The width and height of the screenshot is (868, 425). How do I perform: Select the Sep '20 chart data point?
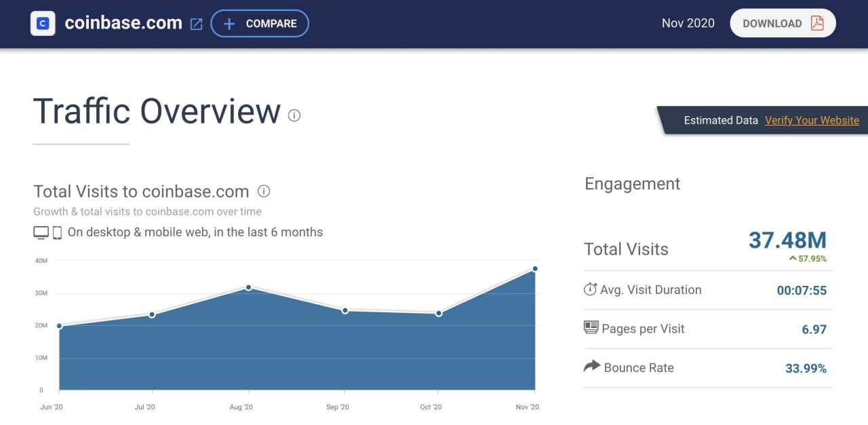pos(345,310)
